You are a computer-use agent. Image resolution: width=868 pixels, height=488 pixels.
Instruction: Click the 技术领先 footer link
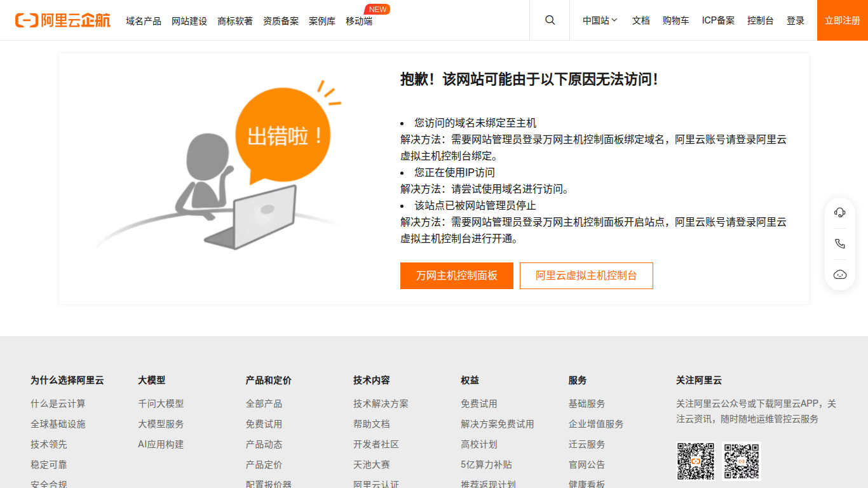tap(49, 444)
